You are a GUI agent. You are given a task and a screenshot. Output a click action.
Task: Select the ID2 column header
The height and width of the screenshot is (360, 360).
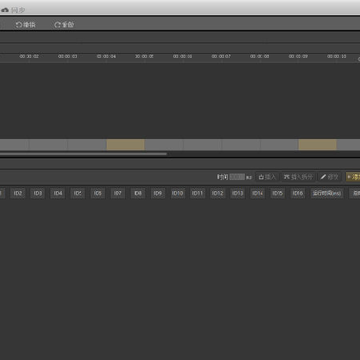click(x=18, y=193)
